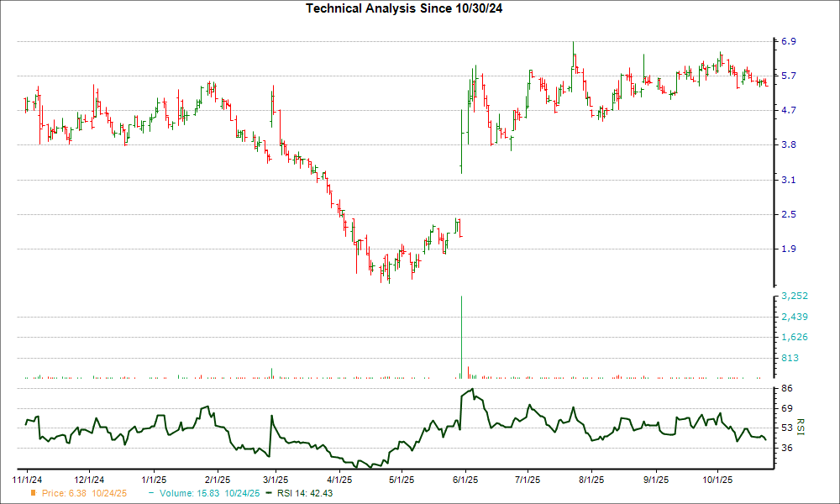Click the highest candlestick near 7/1/25

(574, 50)
